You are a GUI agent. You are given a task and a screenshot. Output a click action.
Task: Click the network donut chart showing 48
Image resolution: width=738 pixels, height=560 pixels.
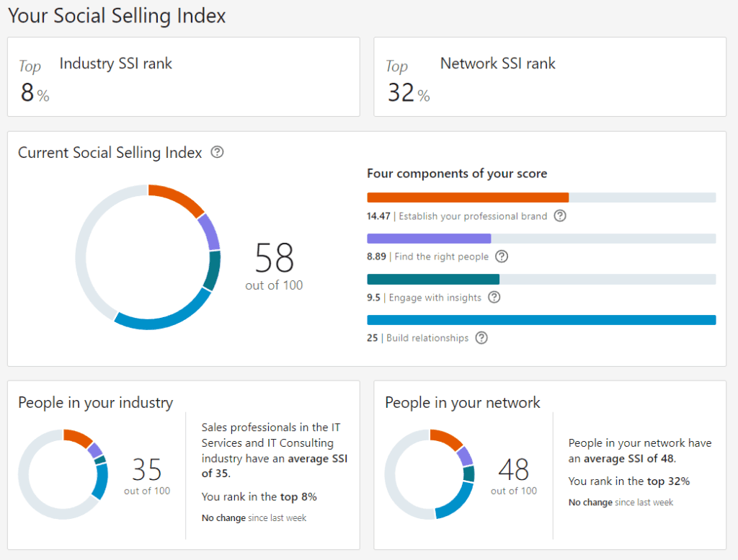430,474
